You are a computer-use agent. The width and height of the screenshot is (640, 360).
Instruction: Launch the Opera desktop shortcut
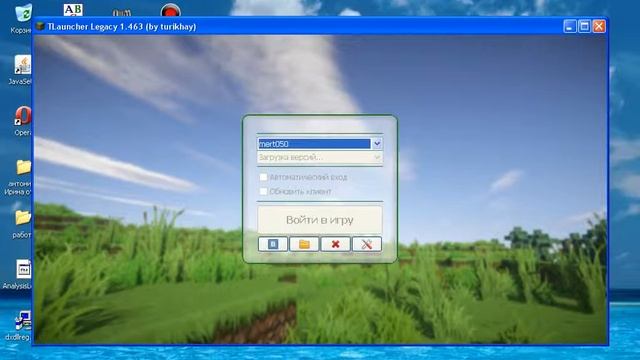(22, 121)
